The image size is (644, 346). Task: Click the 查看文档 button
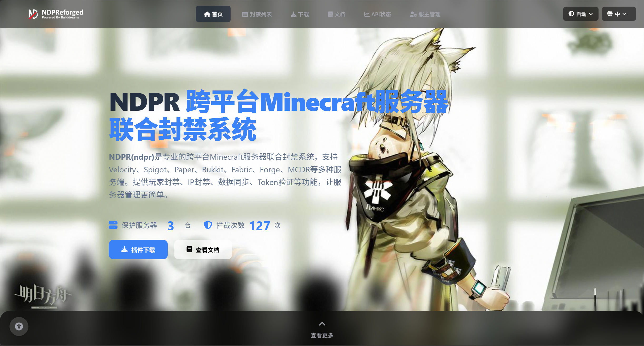(x=203, y=250)
